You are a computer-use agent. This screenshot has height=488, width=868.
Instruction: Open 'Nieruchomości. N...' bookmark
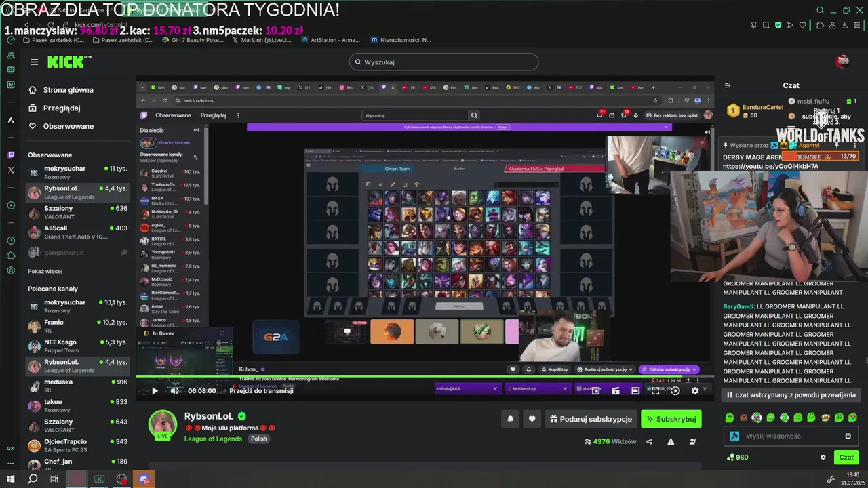point(401,40)
